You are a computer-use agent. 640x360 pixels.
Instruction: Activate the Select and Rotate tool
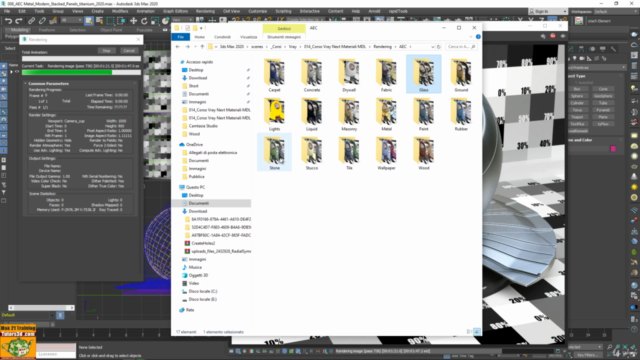click(144, 20)
